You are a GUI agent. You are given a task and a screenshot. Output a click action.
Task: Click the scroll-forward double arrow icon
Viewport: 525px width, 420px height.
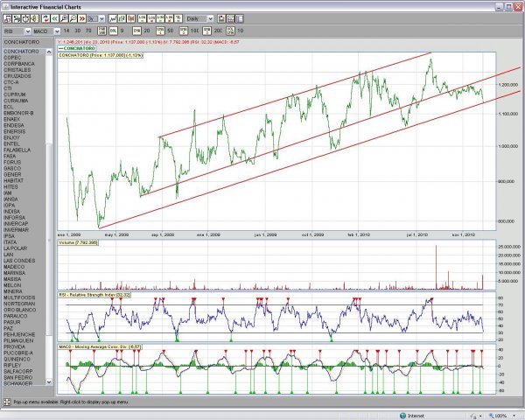tap(83, 17)
